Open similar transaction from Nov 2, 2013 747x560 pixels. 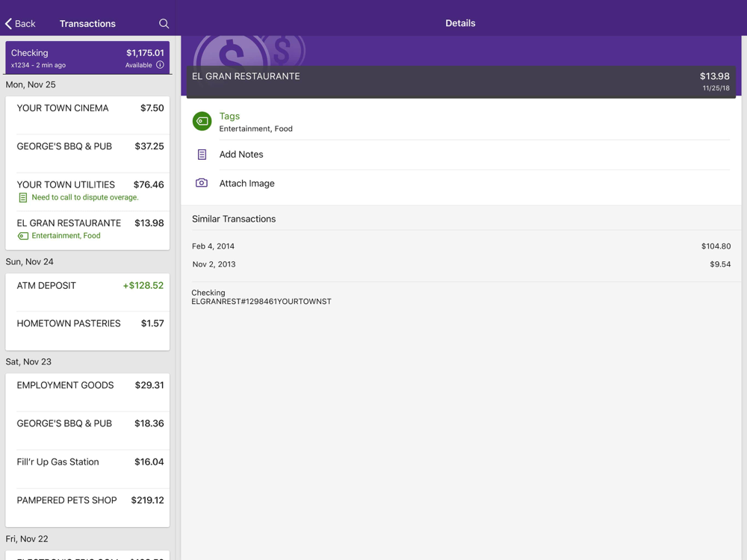click(x=461, y=264)
